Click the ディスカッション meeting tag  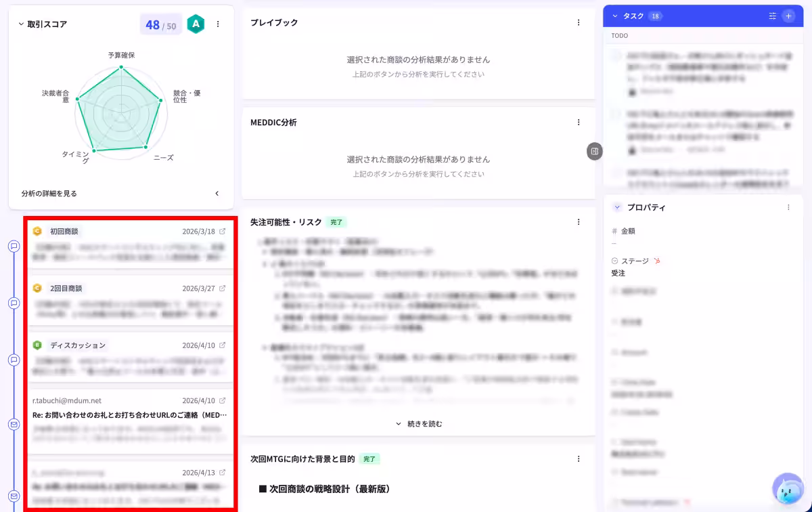tap(78, 345)
